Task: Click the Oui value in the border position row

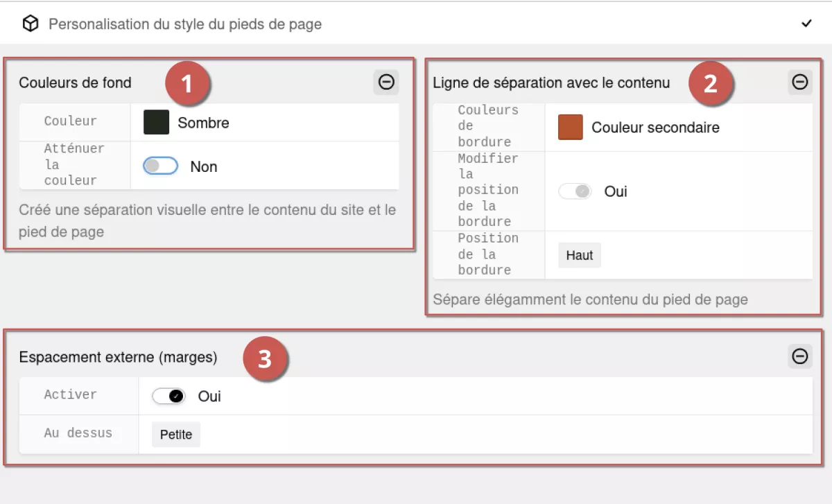Action: (616, 191)
